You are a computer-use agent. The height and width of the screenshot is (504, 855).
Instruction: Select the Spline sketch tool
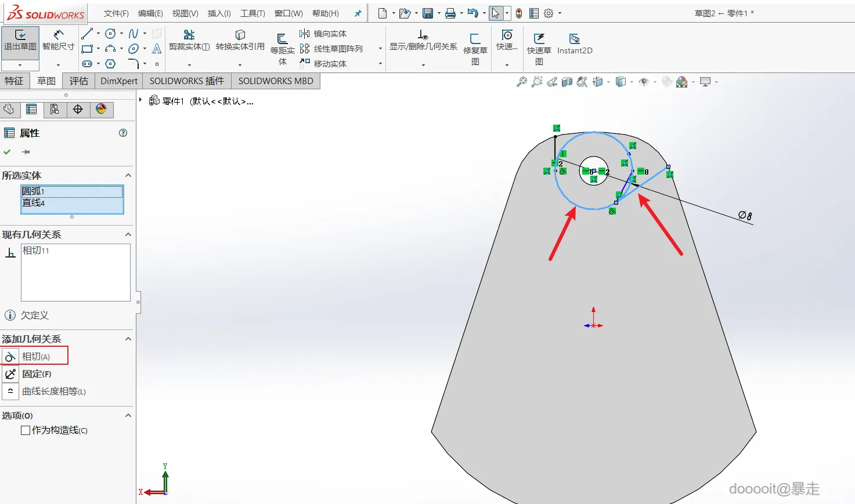pos(134,34)
